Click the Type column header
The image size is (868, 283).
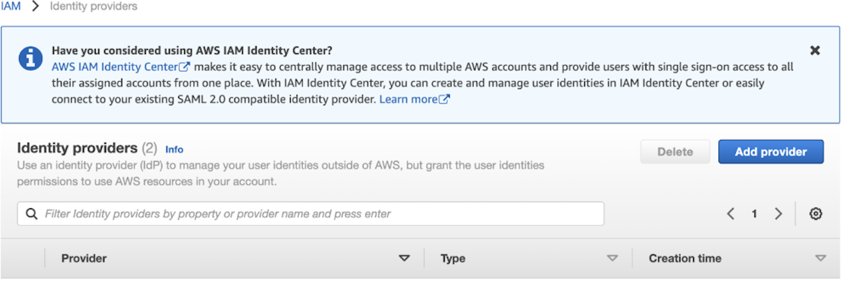453,258
